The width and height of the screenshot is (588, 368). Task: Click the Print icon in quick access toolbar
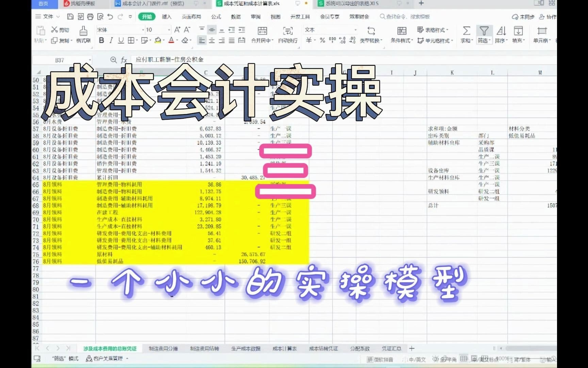tap(90, 17)
